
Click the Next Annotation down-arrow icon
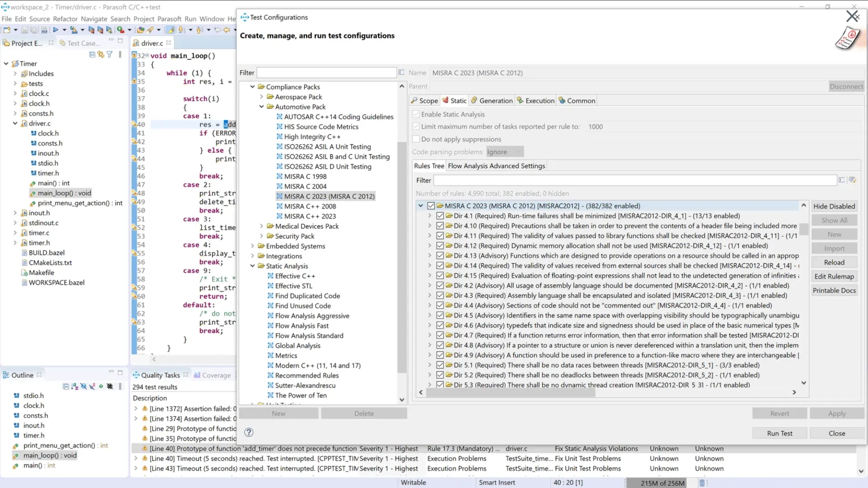click(x=181, y=30)
